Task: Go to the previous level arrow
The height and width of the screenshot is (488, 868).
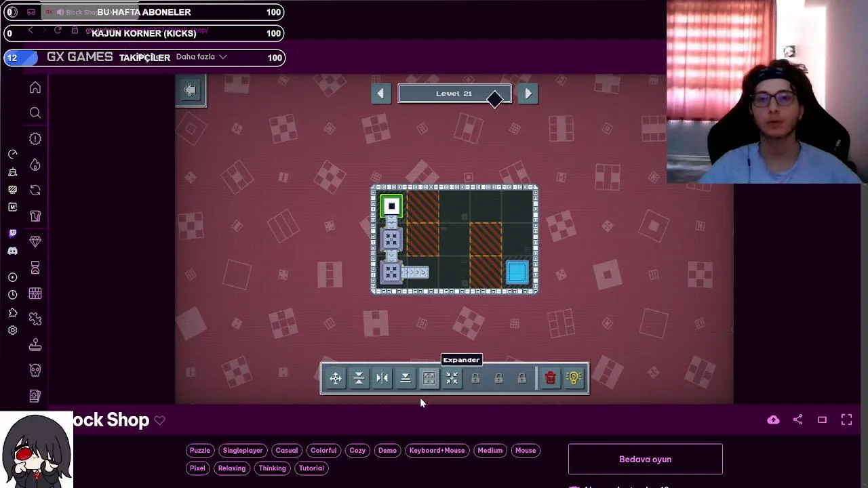Action: click(381, 94)
